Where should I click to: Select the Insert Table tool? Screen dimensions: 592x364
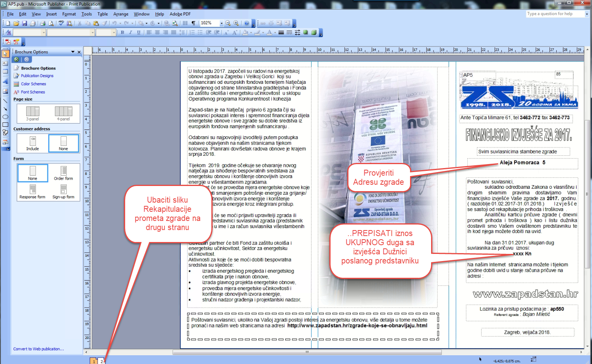[x=5, y=72]
